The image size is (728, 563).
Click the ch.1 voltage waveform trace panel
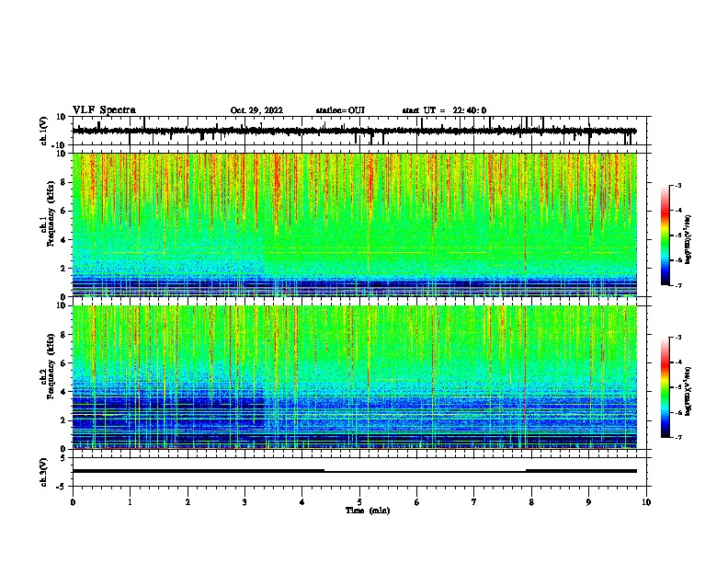pos(359,131)
